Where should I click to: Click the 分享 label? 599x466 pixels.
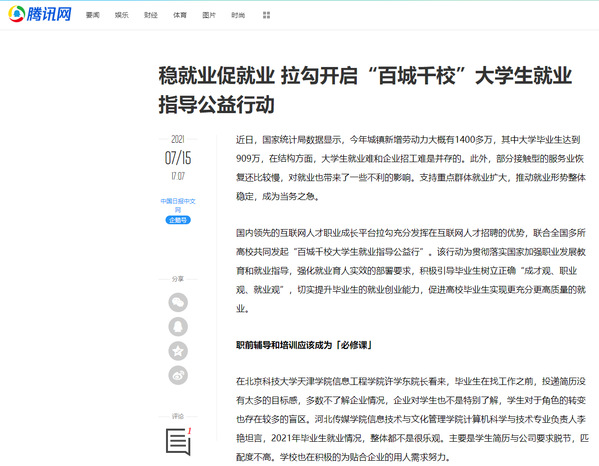pyautogui.click(x=178, y=279)
